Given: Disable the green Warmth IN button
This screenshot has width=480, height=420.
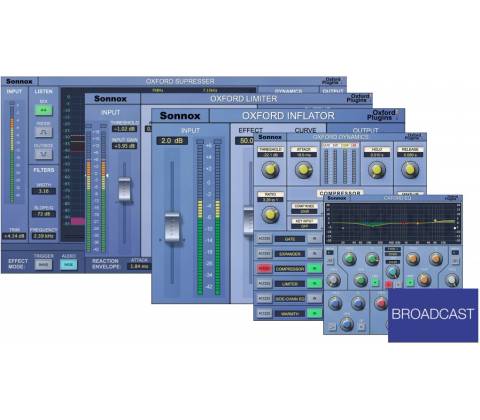Looking at the screenshot, I should 314,313.
